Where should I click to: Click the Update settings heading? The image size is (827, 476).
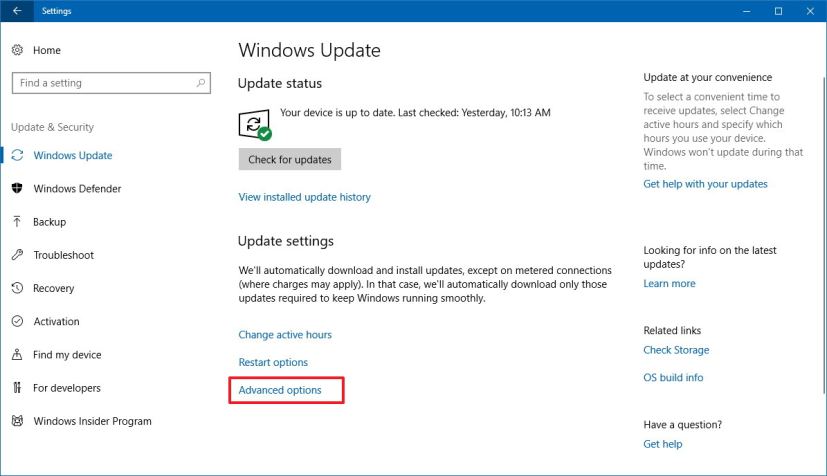[x=285, y=241]
